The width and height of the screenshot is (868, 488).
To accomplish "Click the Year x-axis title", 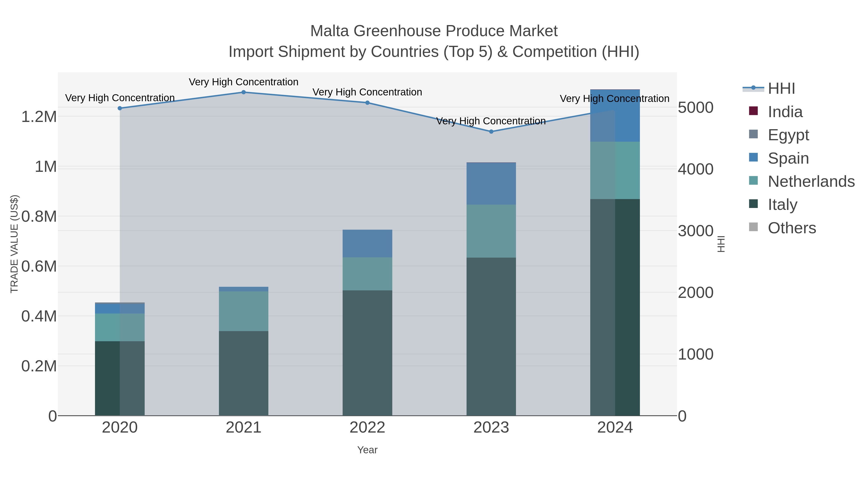I will click(x=367, y=450).
